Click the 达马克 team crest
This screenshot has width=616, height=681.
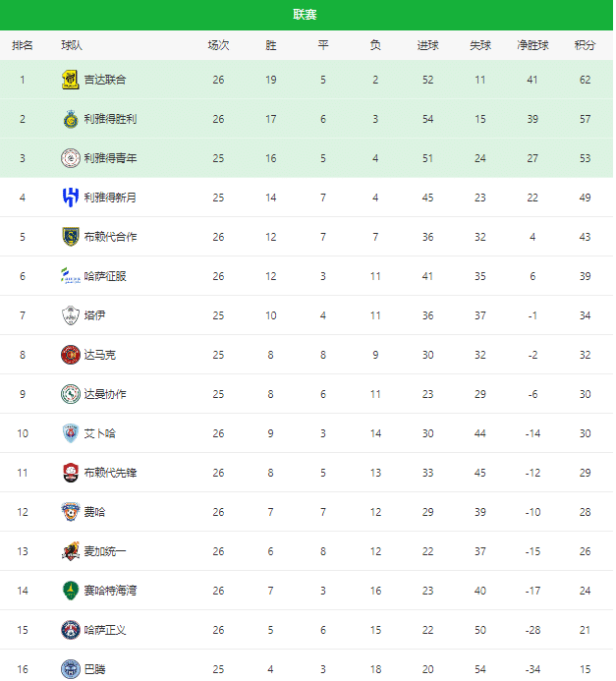click(x=70, y=355)
